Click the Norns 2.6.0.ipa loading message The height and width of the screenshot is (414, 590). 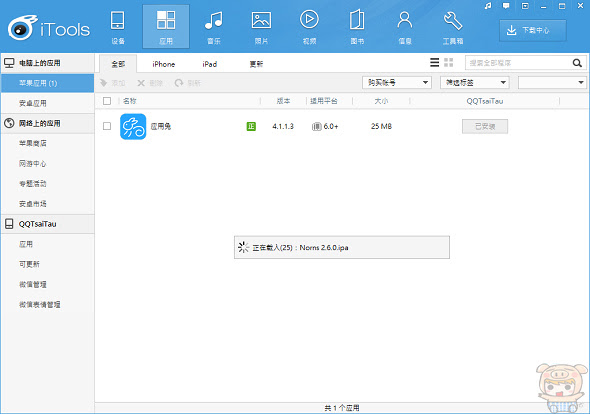tap(342, 247)
